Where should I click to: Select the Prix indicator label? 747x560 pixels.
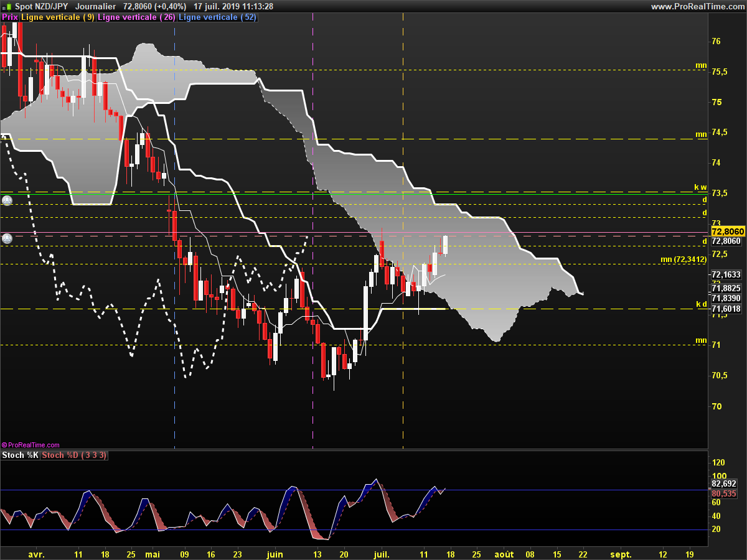tap(10, 17)
